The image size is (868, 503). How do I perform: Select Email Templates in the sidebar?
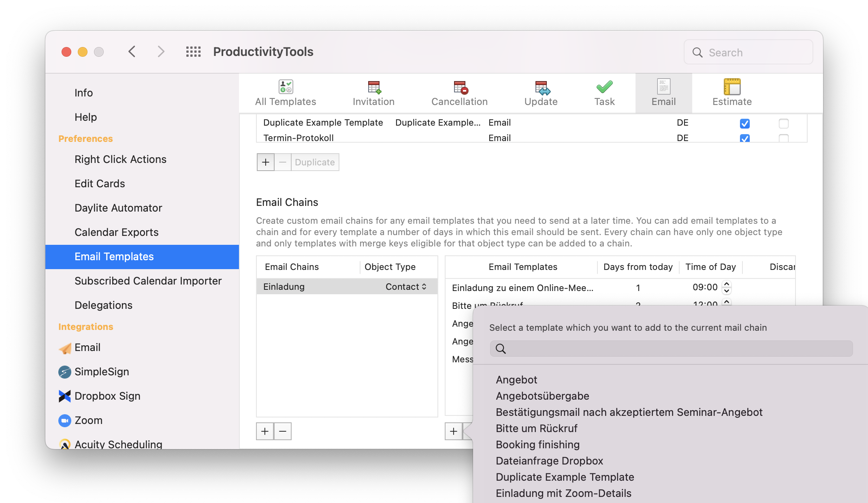point(142,257)
